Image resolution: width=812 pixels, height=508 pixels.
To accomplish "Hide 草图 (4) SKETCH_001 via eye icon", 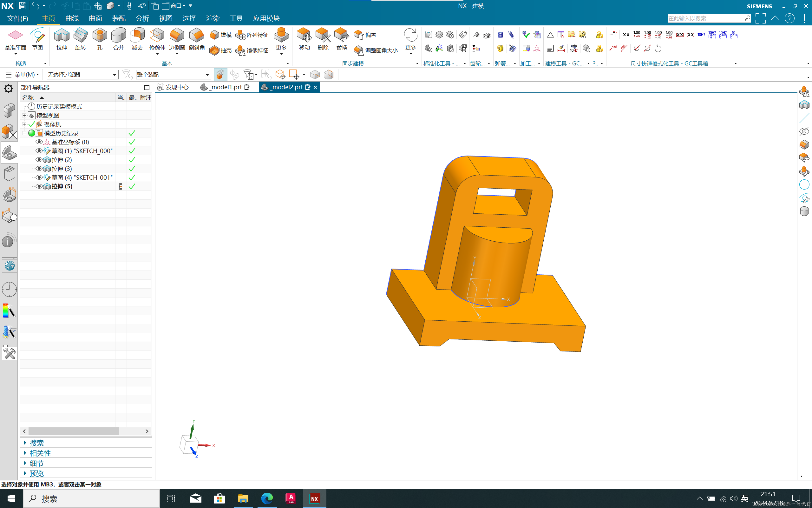I will click(39, 177).
